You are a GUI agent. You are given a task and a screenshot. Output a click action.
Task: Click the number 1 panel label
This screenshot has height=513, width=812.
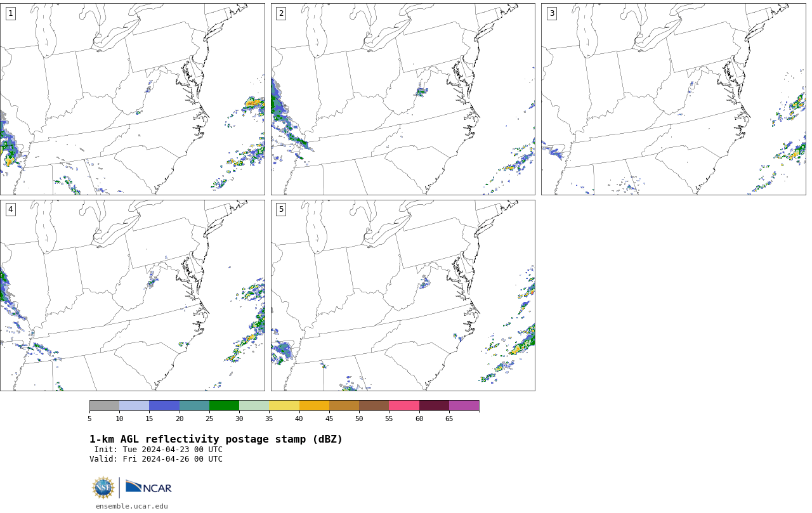tap(10, 13)
